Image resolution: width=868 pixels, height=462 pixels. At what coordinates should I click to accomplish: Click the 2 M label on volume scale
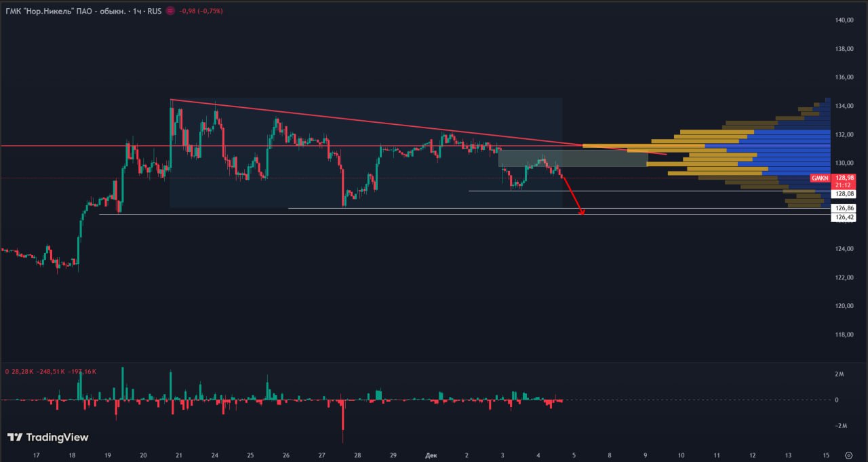coord(840,374)
